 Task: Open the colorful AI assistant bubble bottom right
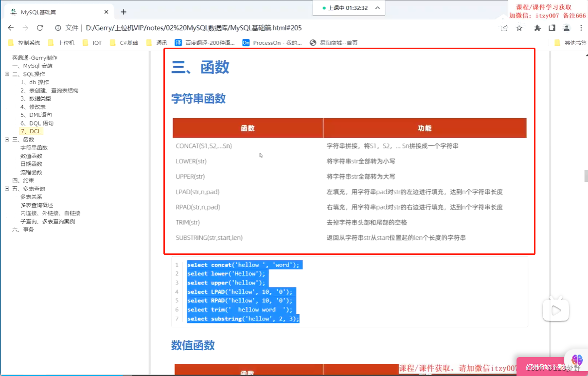(x=576, y=361)
